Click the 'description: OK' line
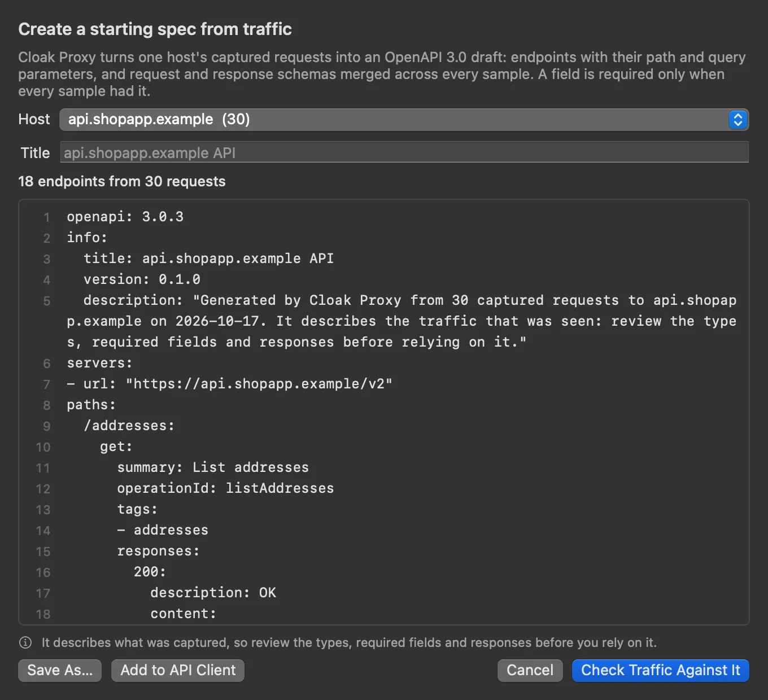This screenshot has width=768, height=700. tap(213, 593)
